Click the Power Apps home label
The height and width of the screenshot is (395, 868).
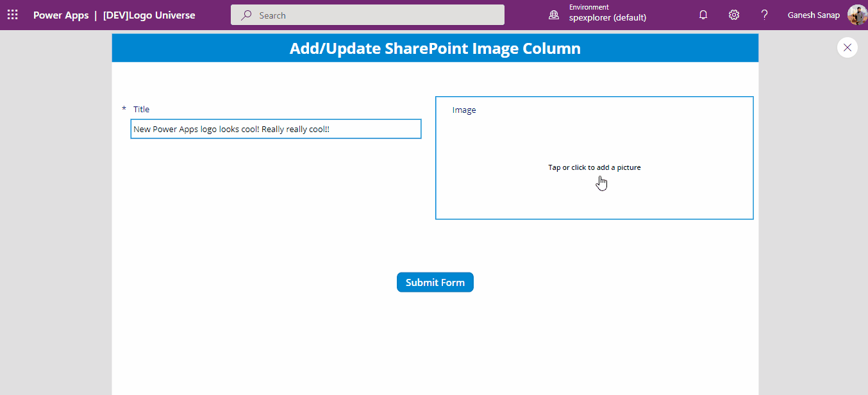pos(61,15)
